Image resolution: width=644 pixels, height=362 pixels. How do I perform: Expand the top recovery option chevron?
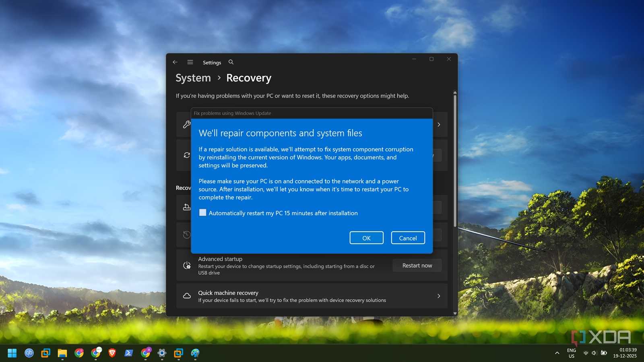439,125
